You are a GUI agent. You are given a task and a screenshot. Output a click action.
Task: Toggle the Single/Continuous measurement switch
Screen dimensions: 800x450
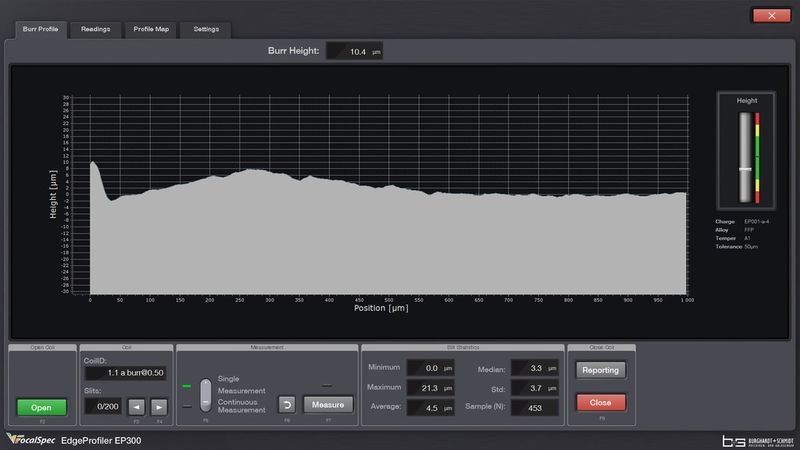(206, 395)
